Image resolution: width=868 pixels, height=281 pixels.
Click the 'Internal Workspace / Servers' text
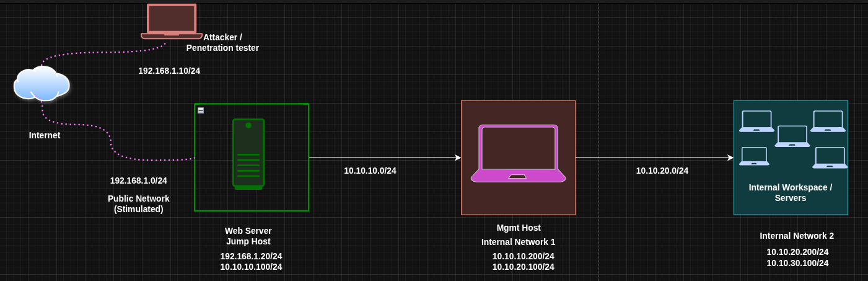[790, 192]
